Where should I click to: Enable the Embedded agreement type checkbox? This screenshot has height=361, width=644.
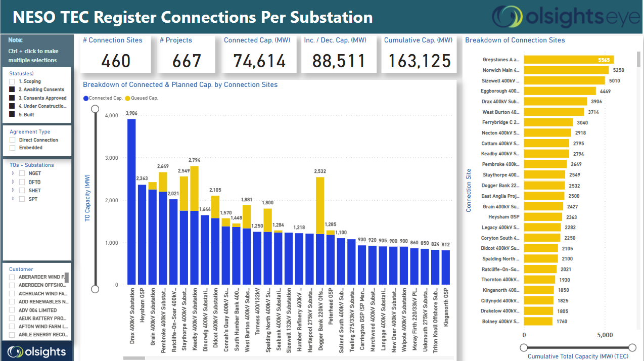(13, 148)
